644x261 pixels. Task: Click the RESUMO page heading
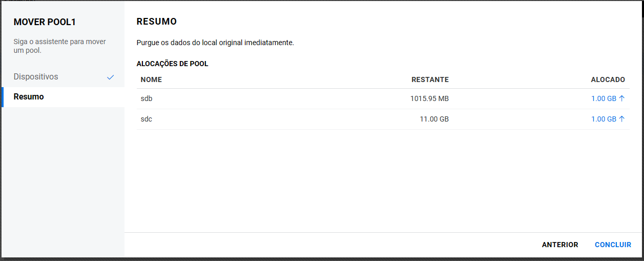[156, 22]
